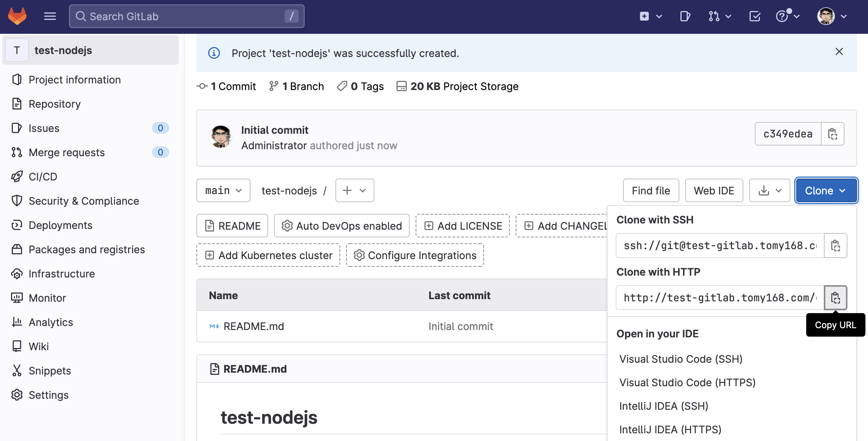The width and height of the screenshot is (868, 441).
Task: Copy the SSH clone URL
Action: click(835, 245)
